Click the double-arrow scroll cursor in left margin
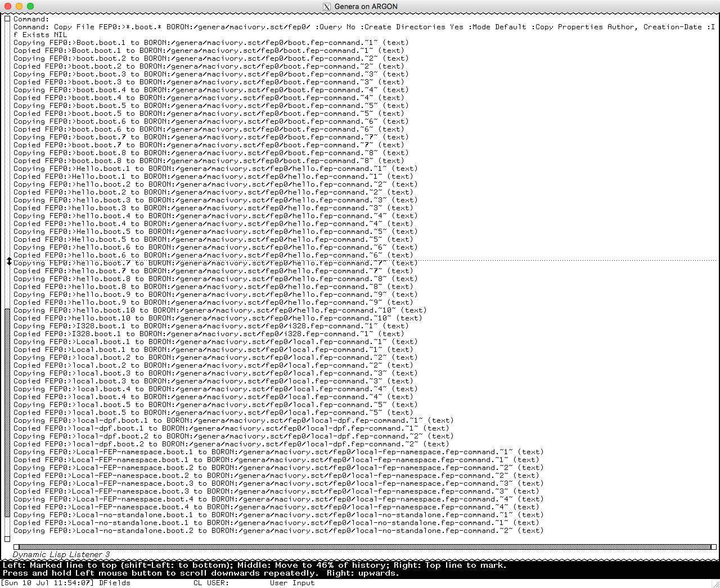Screen dimensions: 720x588 point(9,261)
